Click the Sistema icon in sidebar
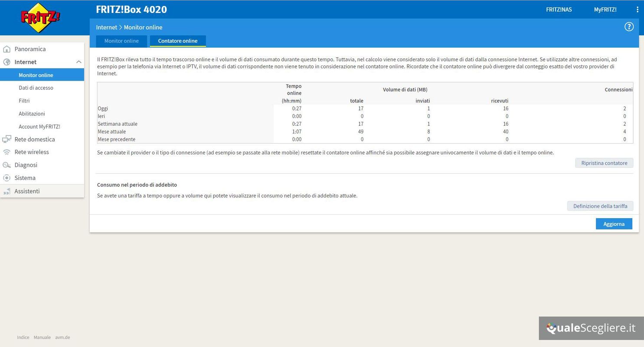 coord(7,178)
